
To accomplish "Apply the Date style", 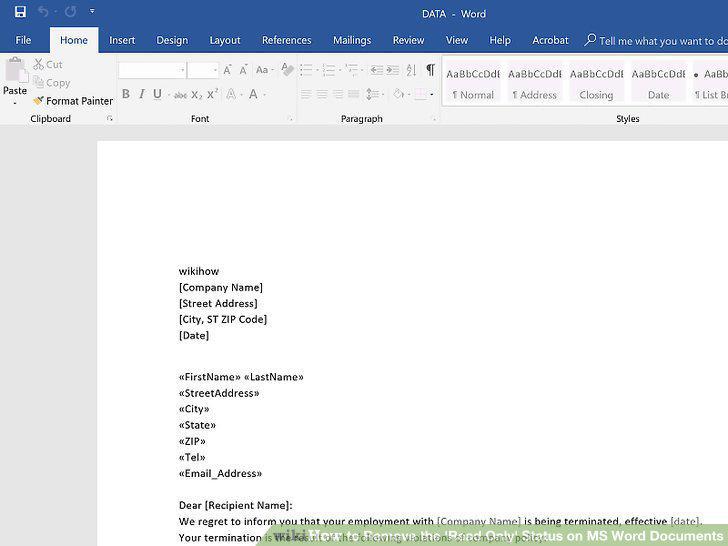I will [x=658, y=84].
